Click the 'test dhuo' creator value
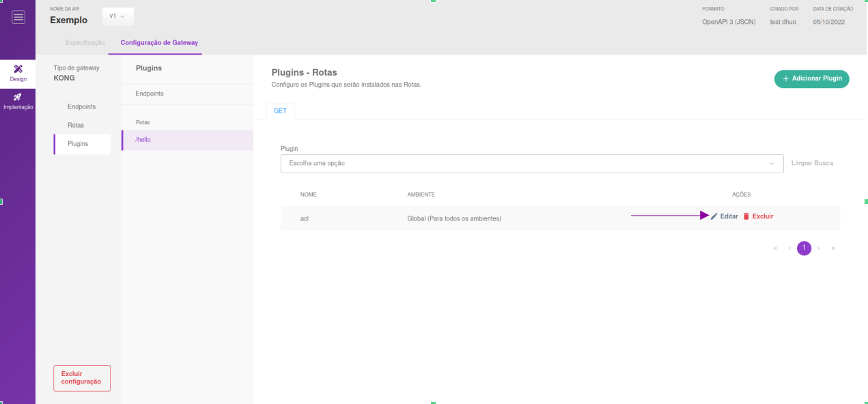Image resolution: width=868 pixels, height=404 pixels. pyautogui.click(x=784, y=22)
